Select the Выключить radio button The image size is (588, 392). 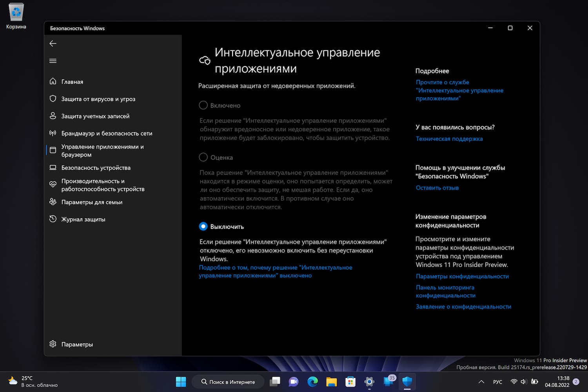[x=203, y=226]
